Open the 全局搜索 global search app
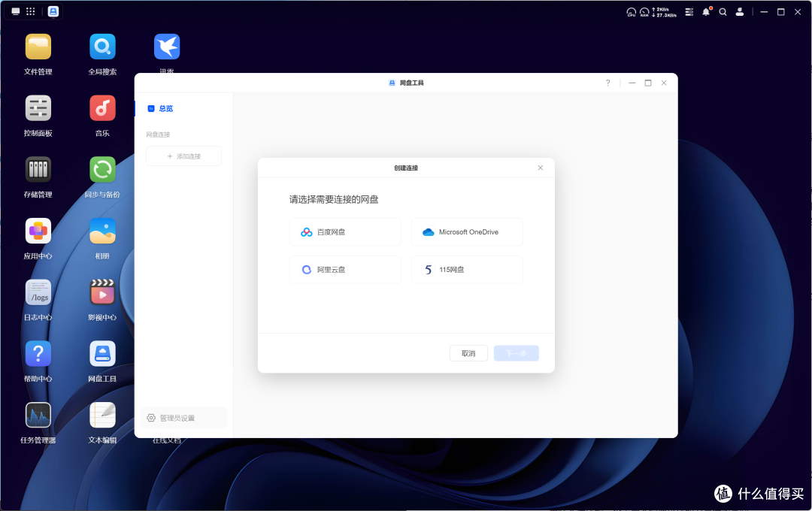The width and height of the screenshot is (812, 511). click(x=102, y=47)
